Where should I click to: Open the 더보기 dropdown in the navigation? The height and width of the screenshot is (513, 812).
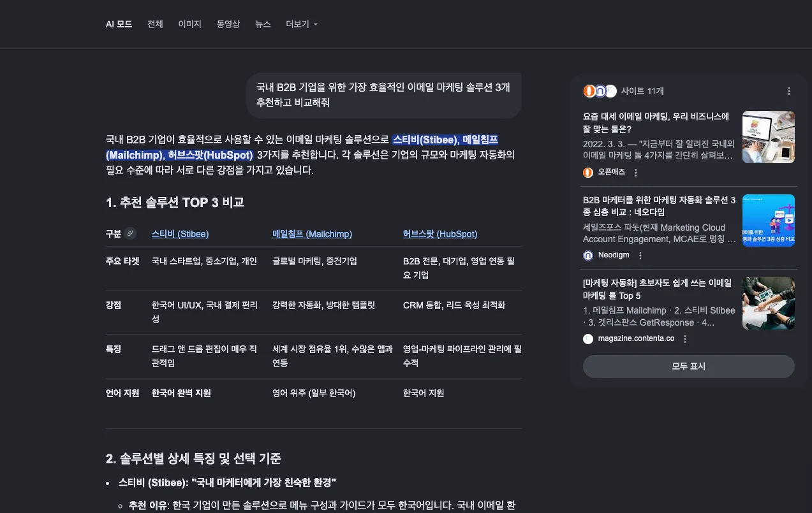coord(300,24)
